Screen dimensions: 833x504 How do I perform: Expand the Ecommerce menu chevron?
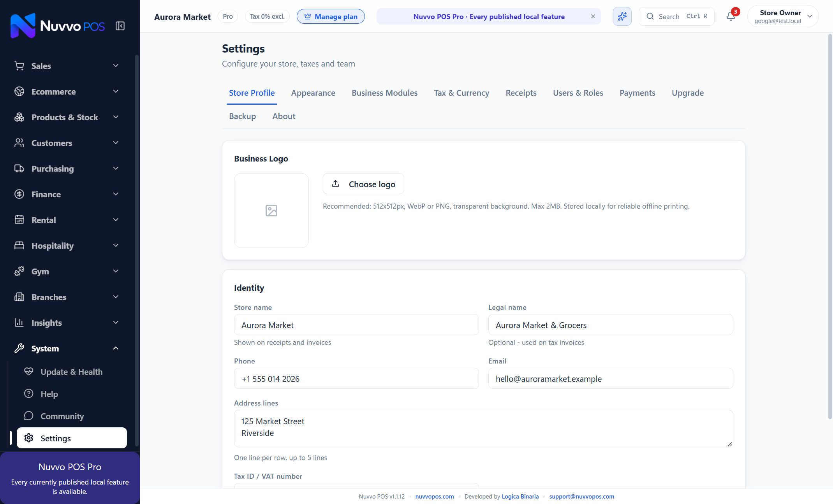coord(116,91)
